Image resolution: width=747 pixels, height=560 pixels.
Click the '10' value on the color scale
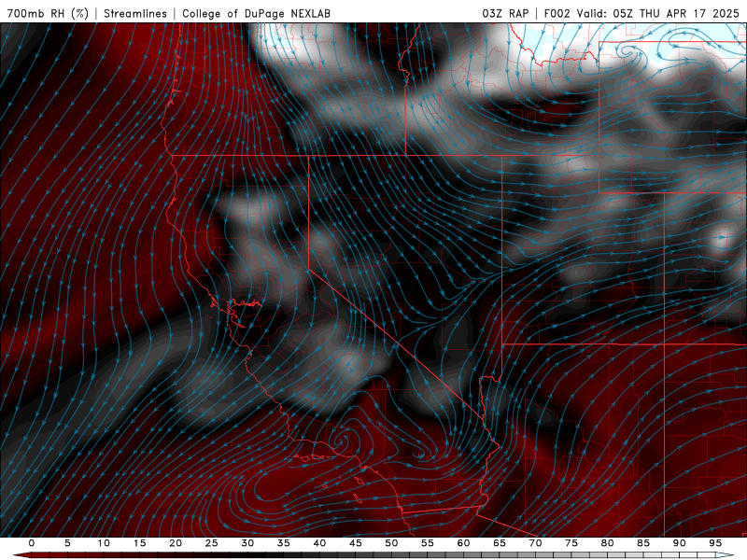click(x=104, y=543)
